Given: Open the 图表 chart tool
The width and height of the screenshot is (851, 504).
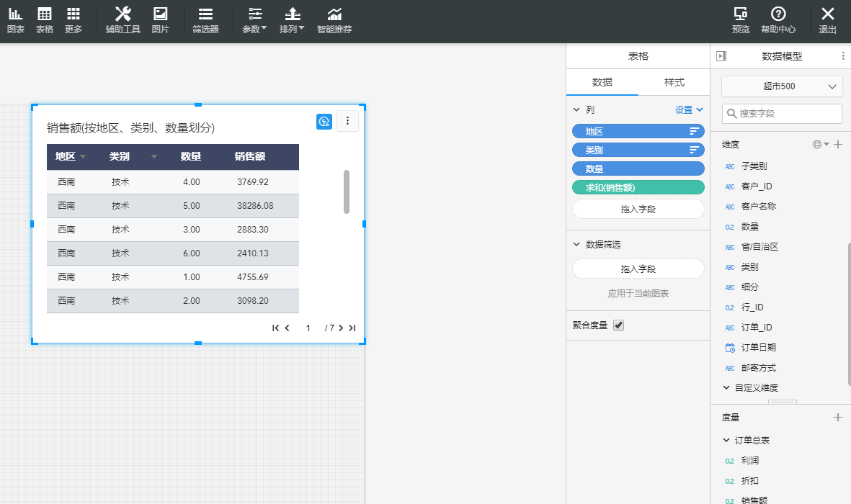Looking at the screenshot, I should (15, 21).
